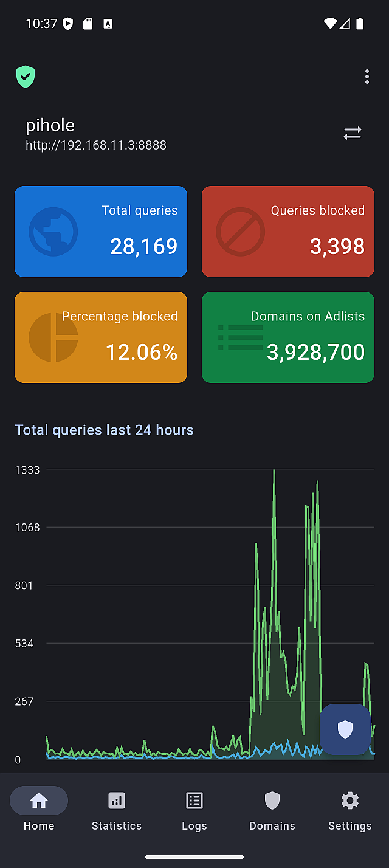Tap the green shield status icon

[26, 77]
